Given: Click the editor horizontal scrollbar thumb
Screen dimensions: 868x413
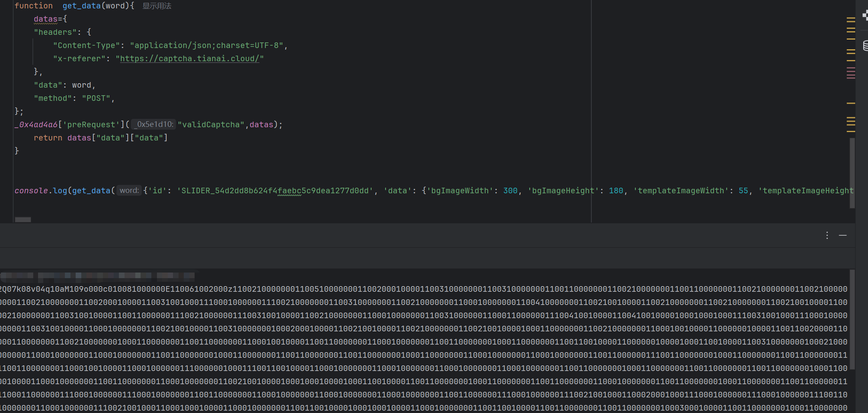Looking at the screenshot, I should coord(23,219).
